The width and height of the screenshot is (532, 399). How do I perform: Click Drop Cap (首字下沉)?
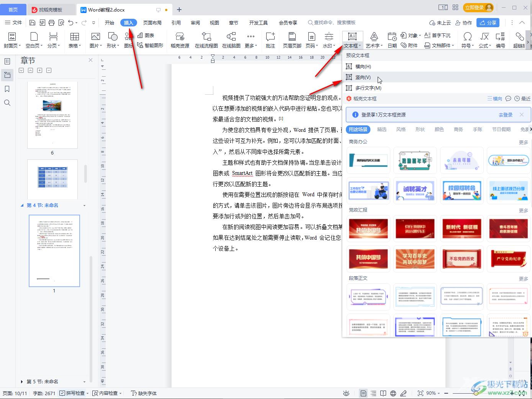(437, 35)
